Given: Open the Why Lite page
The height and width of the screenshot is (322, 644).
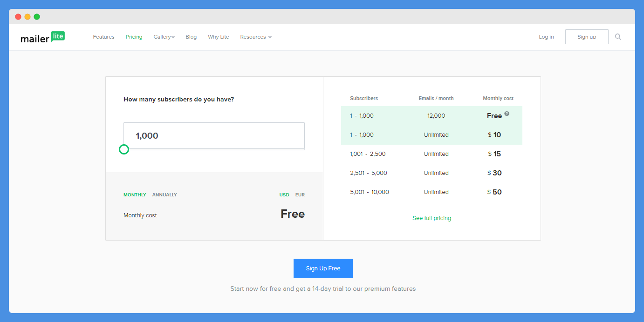Looking at the screenshot, I should point(219,37).
